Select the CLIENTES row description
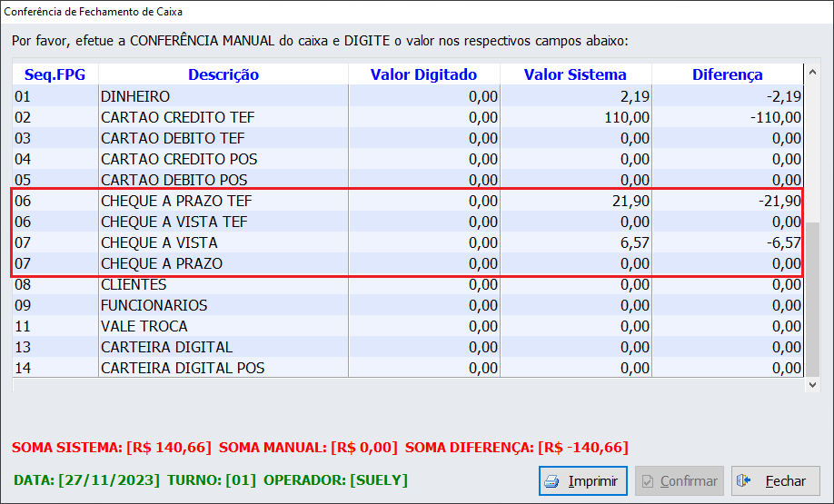Viewport: 834px width, 504px height. (134, 284)
